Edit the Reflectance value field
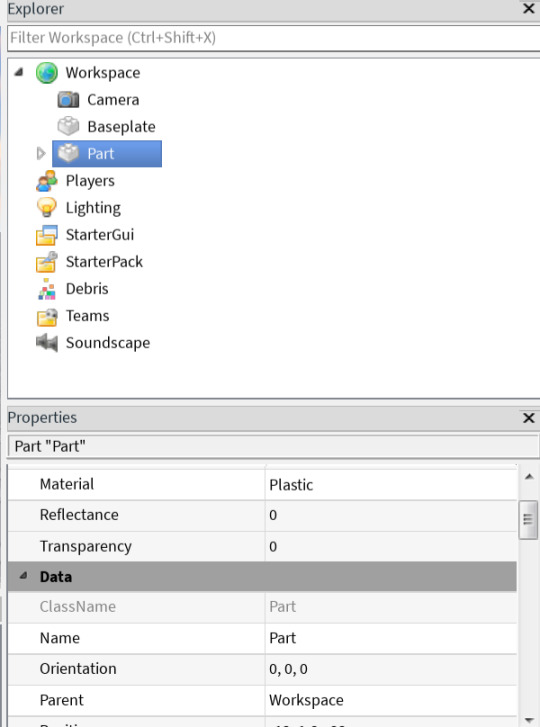This screenshot has width=540, height=727. click(x=391, y=515)
